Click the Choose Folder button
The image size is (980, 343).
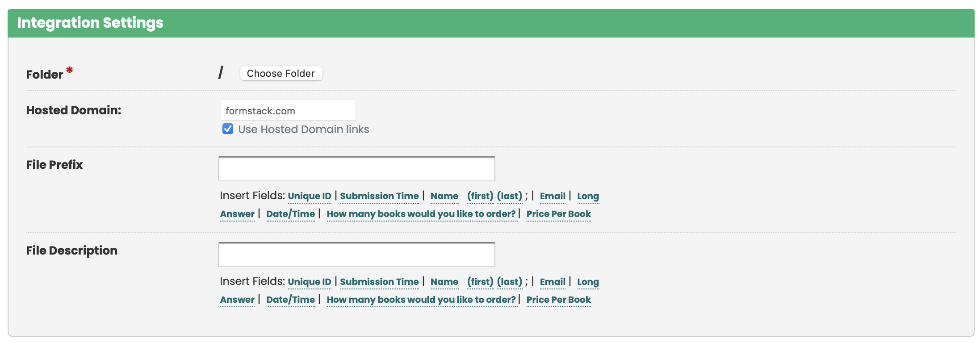(281, 73)
